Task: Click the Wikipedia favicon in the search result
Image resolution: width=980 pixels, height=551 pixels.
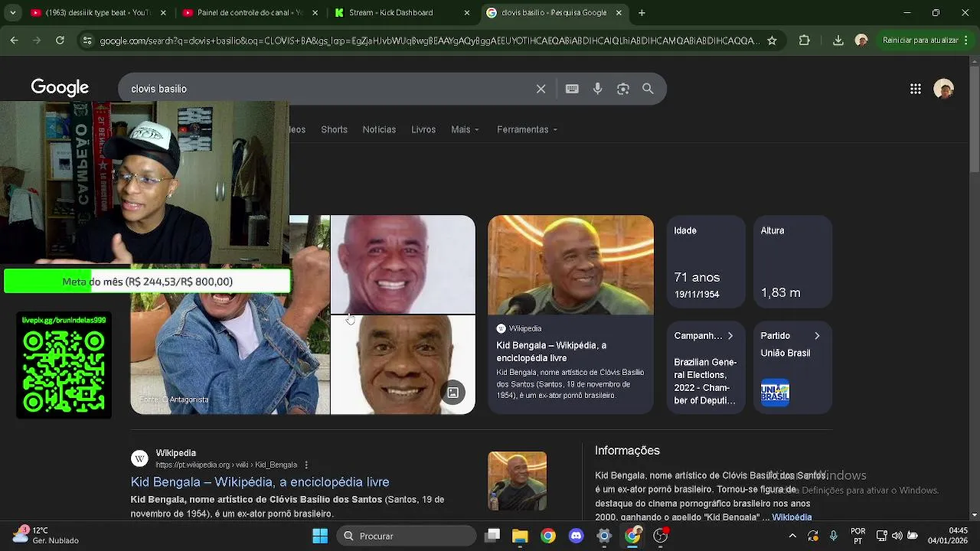Action: [139, 458]
